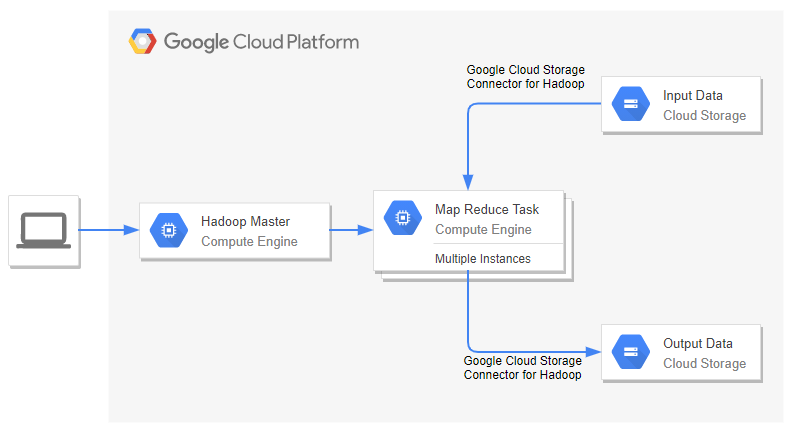Select the Map Reduce Task Compute Engine icon
The height and width of the screenshot is (428, 797).
[403, 218]
